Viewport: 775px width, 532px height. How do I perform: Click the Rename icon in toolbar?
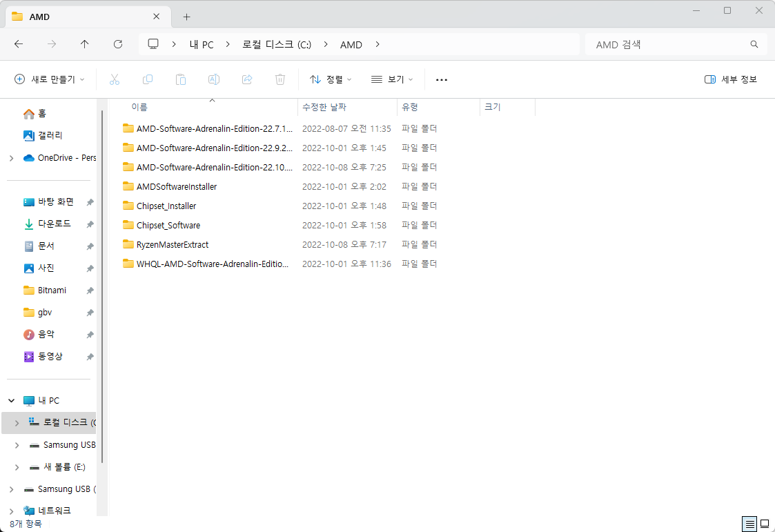(213, 79)
